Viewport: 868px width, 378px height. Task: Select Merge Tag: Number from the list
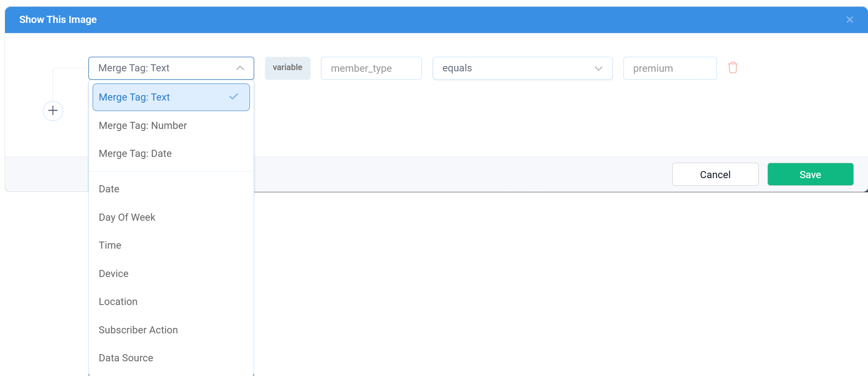(143, 125)
